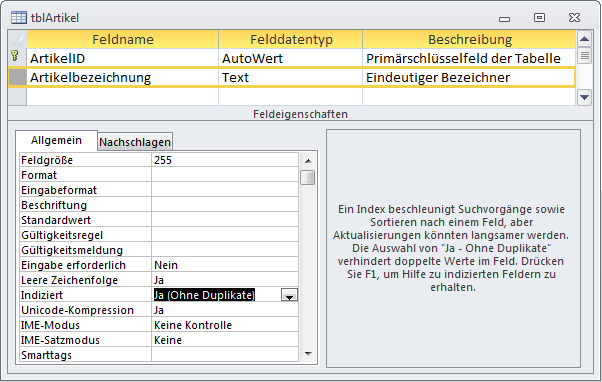Viewport: 602px width, 382px height.
Task: Click the Beschreibung column header
Action: tap(469, 40)
